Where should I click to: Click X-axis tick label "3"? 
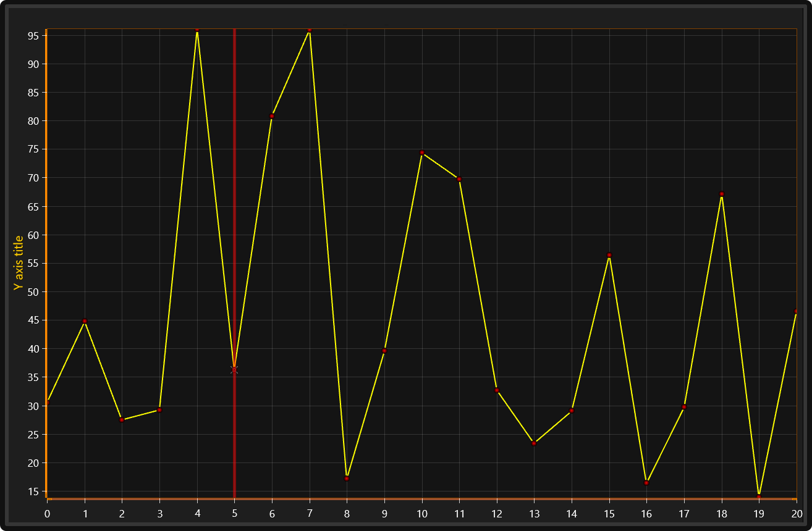tap(159, 514)
